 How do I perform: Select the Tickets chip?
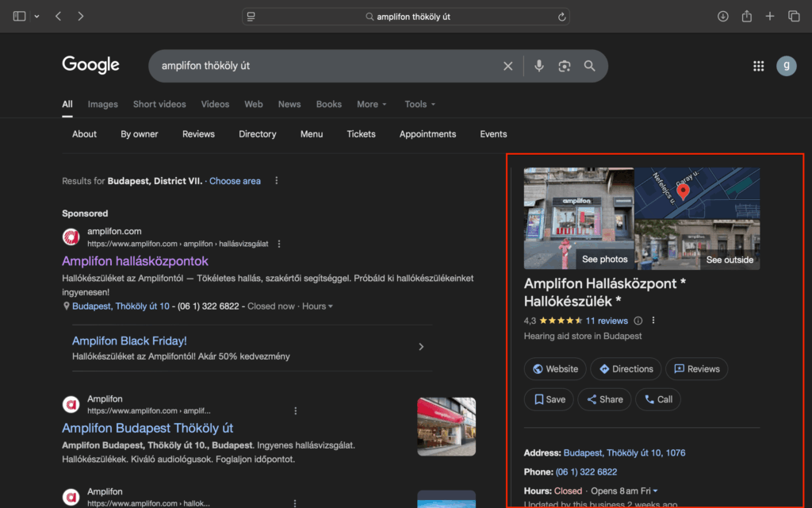click(361, 133)
